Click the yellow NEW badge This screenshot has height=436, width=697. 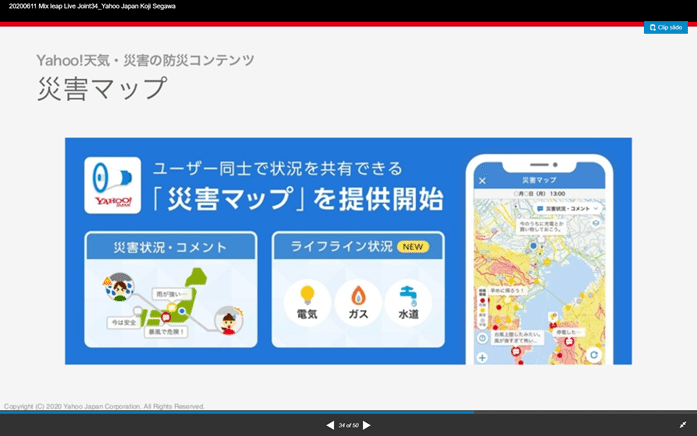click(x=413, y=247)
